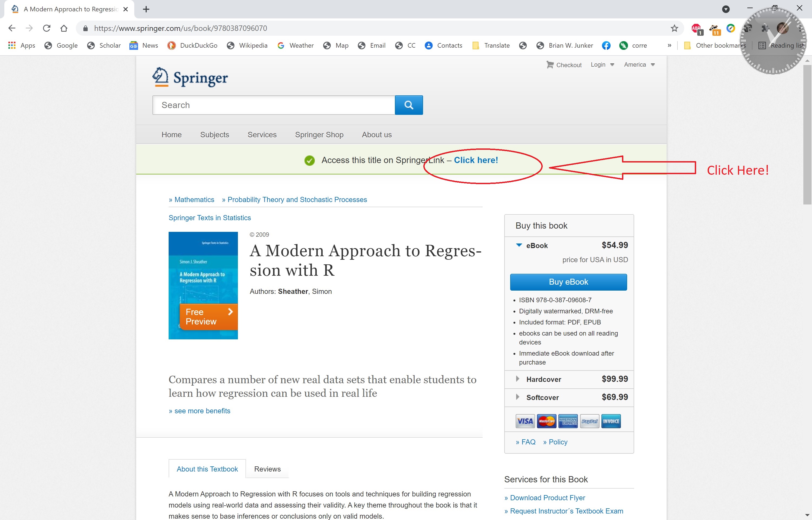Open the Apps grid in bookmarks bar
The image size is (812, 520).
22,45
